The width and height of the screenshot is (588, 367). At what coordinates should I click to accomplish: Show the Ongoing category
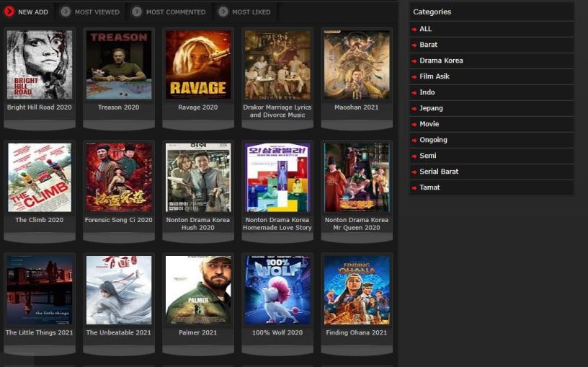click(491, 140)
